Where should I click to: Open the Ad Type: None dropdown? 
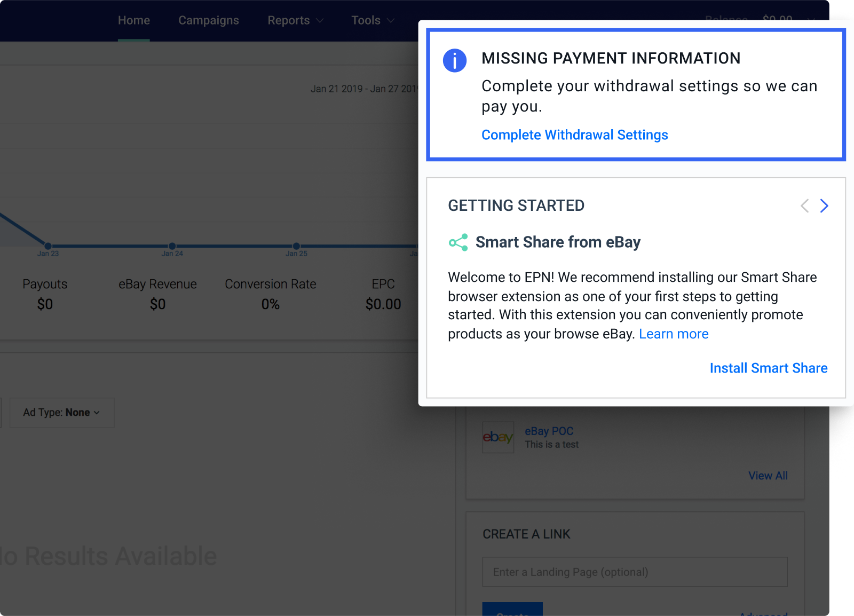62,413
